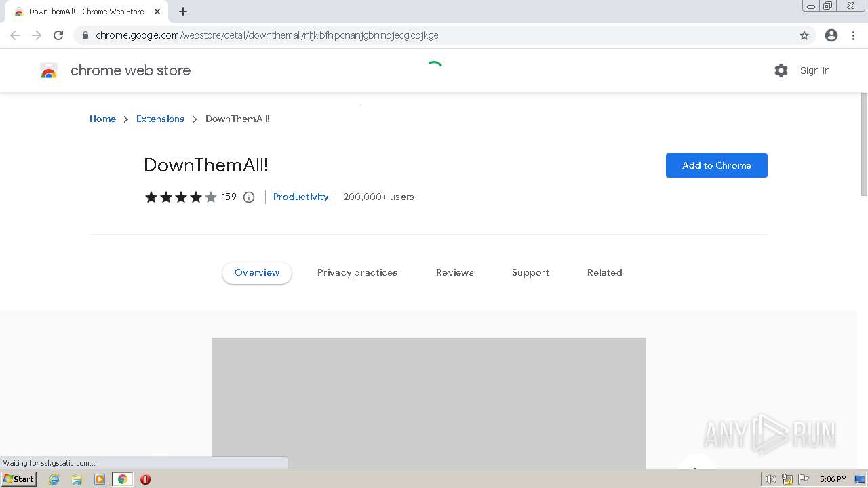This screenshot has height=488, width=868.
Task: Click the address bar URL
Action: pyautogui.click(x=267, y=35)
